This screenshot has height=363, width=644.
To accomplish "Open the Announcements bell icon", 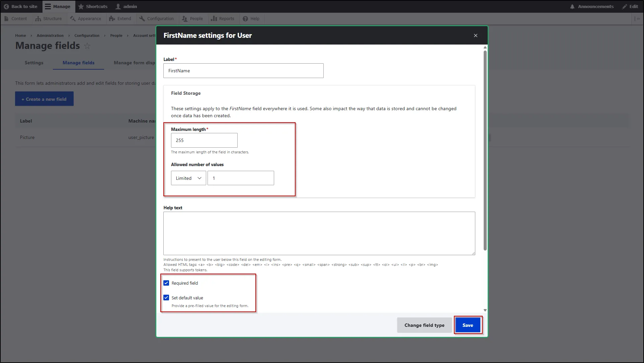I will (573, 6).
